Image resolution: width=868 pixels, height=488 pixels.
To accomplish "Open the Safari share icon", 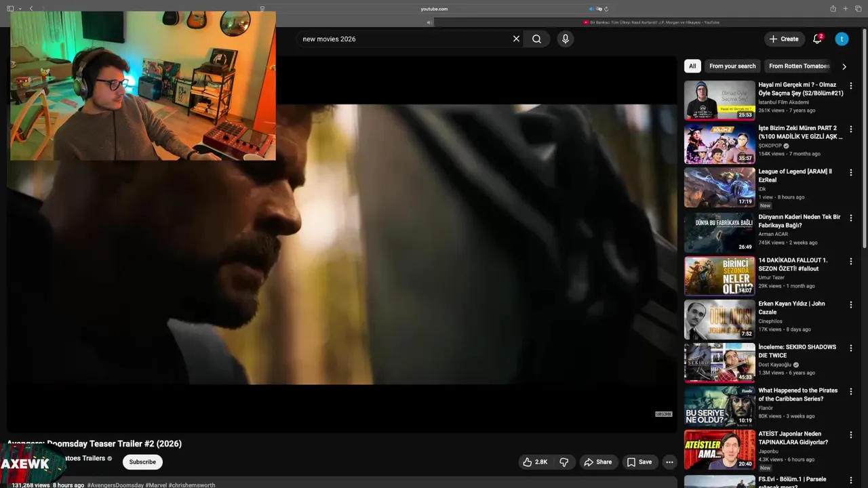I will pos(833,9).
